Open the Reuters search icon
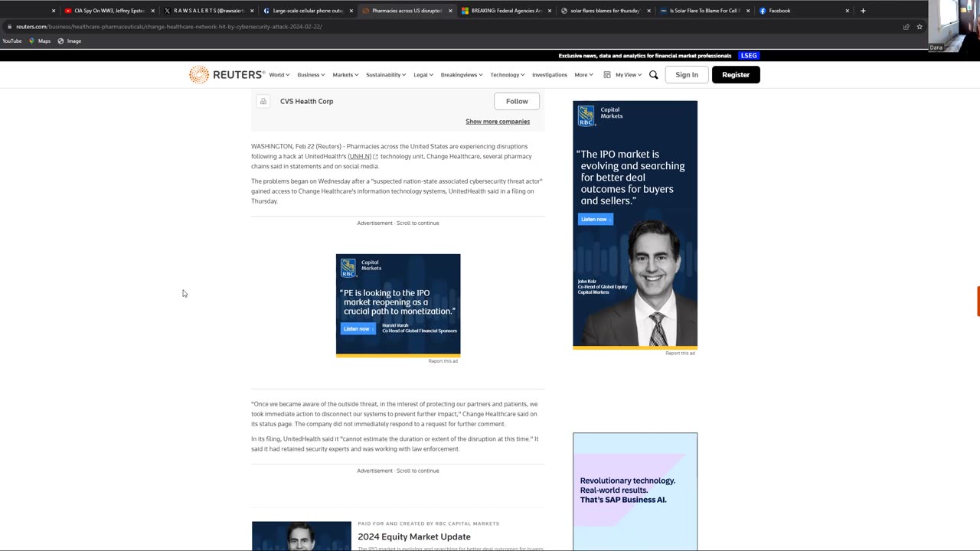 click(653, 75)
